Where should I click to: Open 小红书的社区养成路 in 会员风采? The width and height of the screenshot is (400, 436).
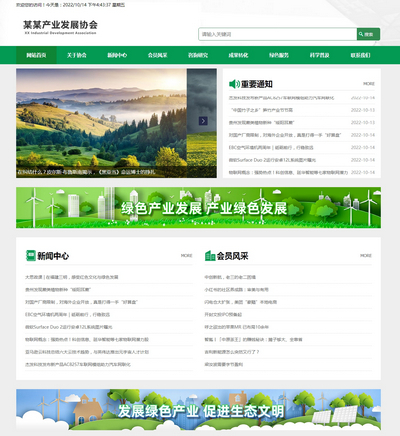pos(237,290)
